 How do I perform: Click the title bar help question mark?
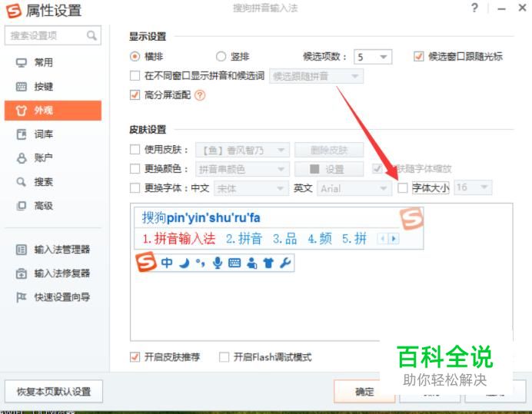click(474, 8)
